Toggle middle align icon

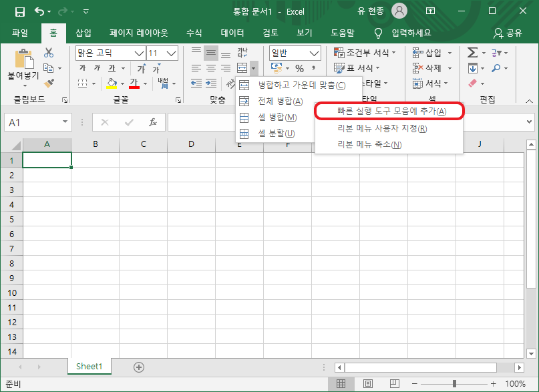tap(211, 53)
